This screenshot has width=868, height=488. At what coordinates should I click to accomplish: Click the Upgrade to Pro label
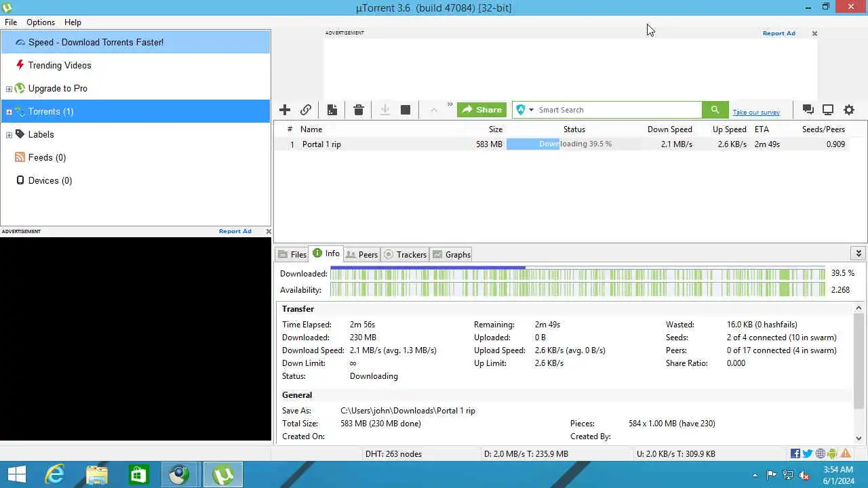pos(58,88)
